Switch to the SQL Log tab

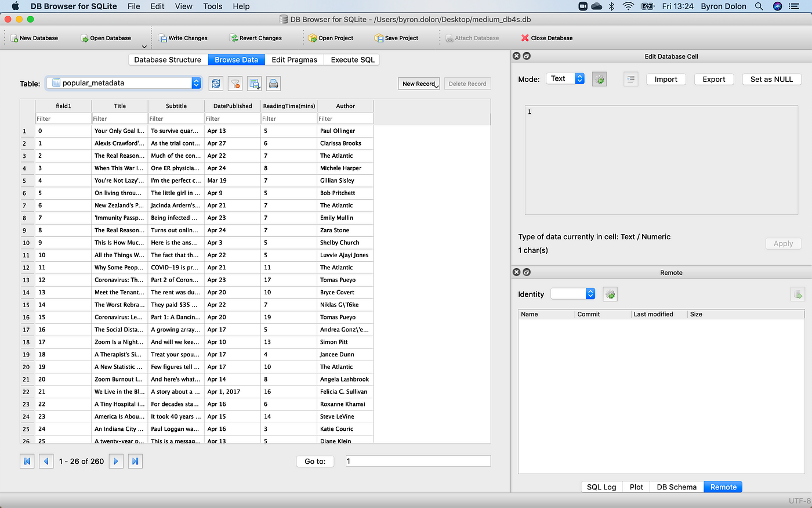click(601, 487)
